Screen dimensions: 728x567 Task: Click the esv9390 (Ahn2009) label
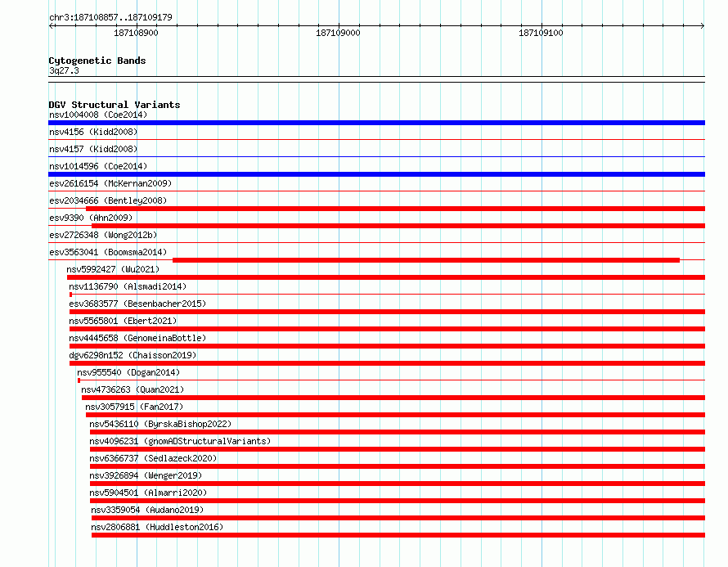click(91, 218)
